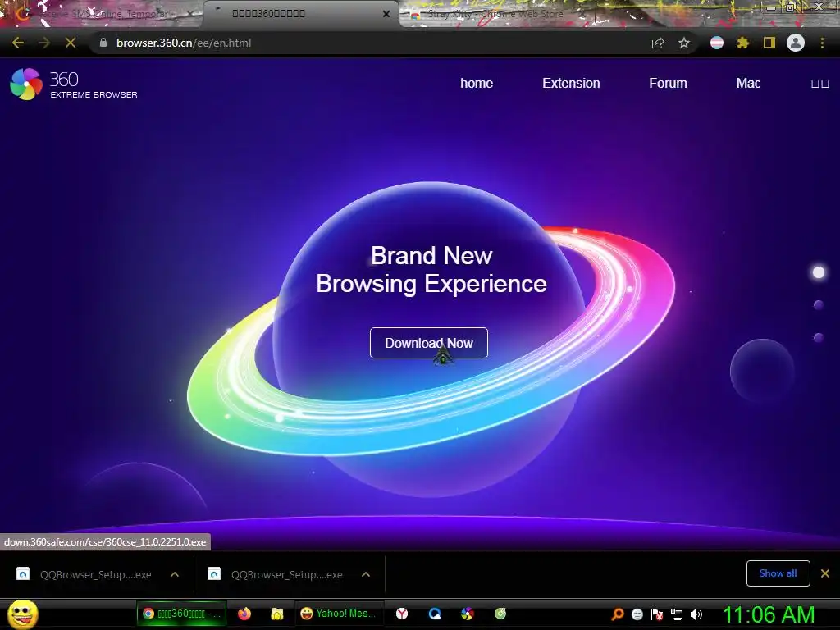Click the forward navigation arrow
The image size is (840, 630).
(x=44, y=43)
